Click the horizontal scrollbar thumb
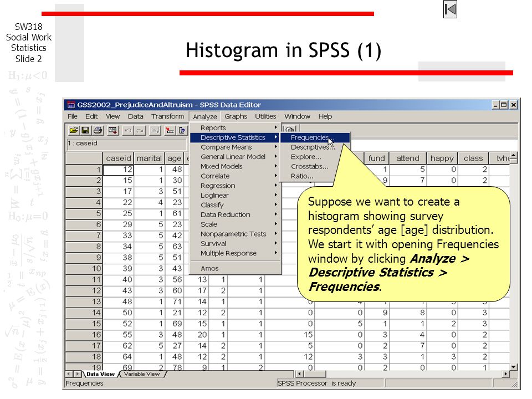 315,374
